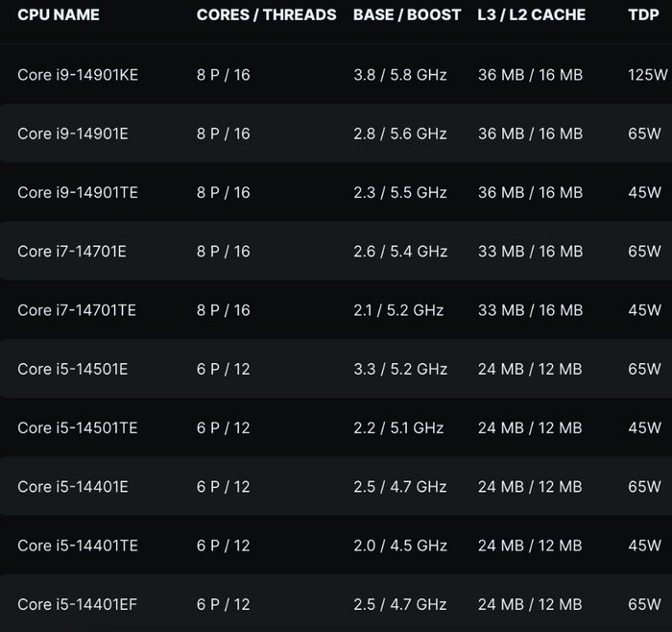Select the Core i9-14901E name cell

73,134
